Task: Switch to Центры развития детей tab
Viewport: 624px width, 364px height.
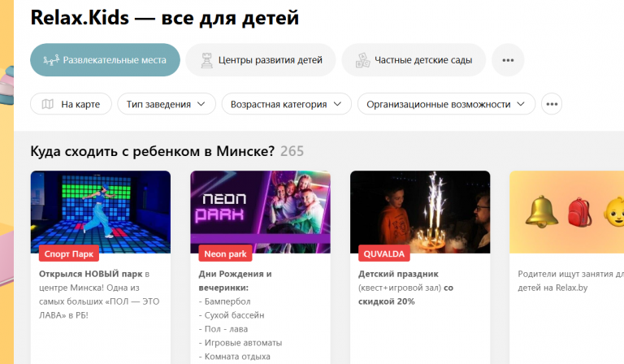Action: (x=261, y=60)
